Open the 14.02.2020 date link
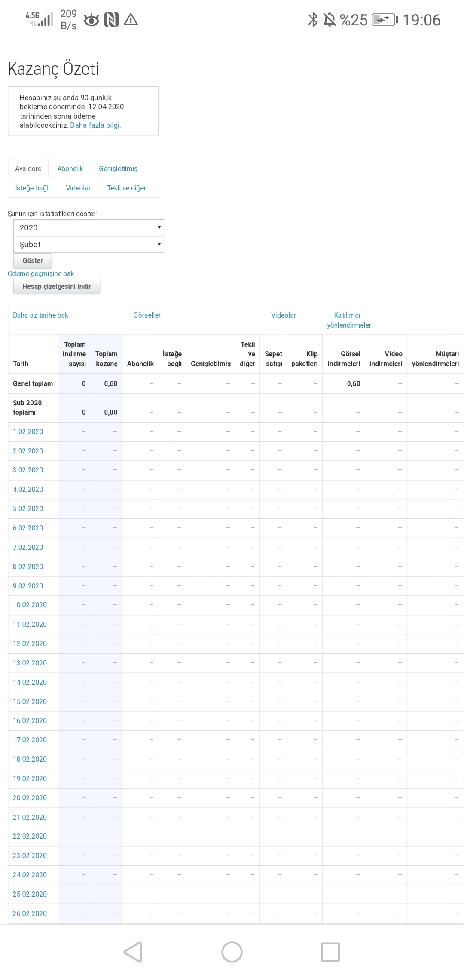Screen dimensions: 464x980 (30, 682)
